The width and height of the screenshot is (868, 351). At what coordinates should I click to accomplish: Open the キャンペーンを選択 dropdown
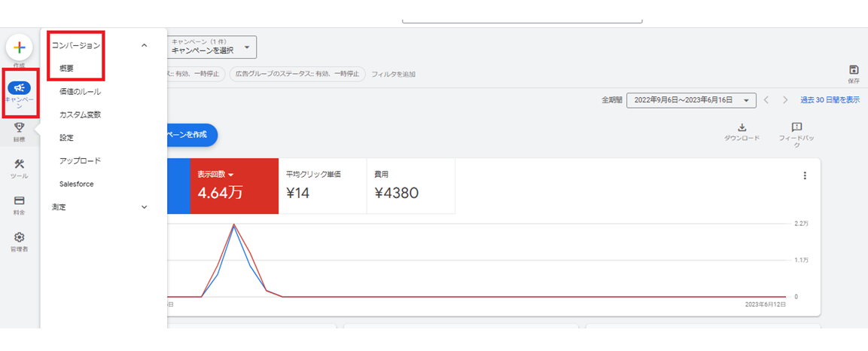point(211,47)
